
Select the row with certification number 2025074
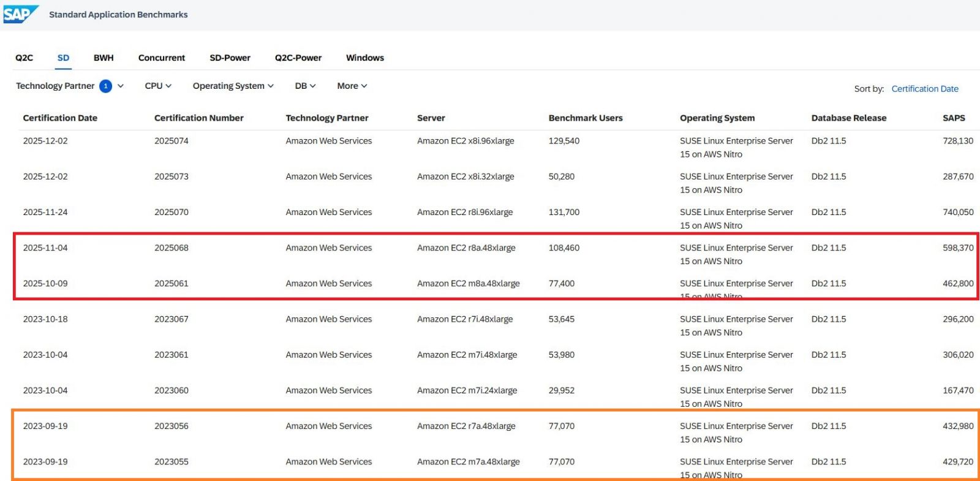coord(171,141)
